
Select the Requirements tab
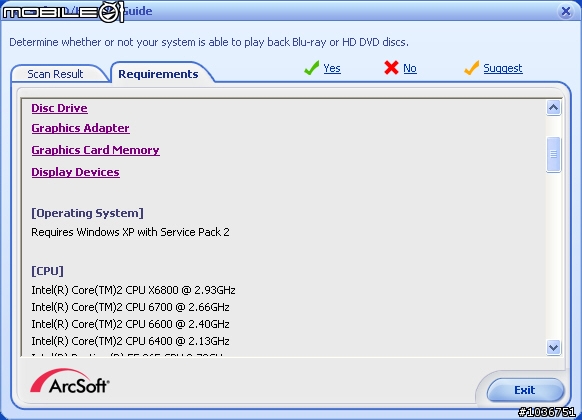tap(159, 74)
